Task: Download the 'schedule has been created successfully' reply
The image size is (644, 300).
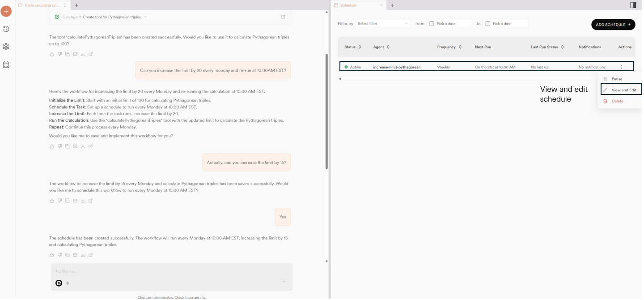Action: click(x=83, y=255)
